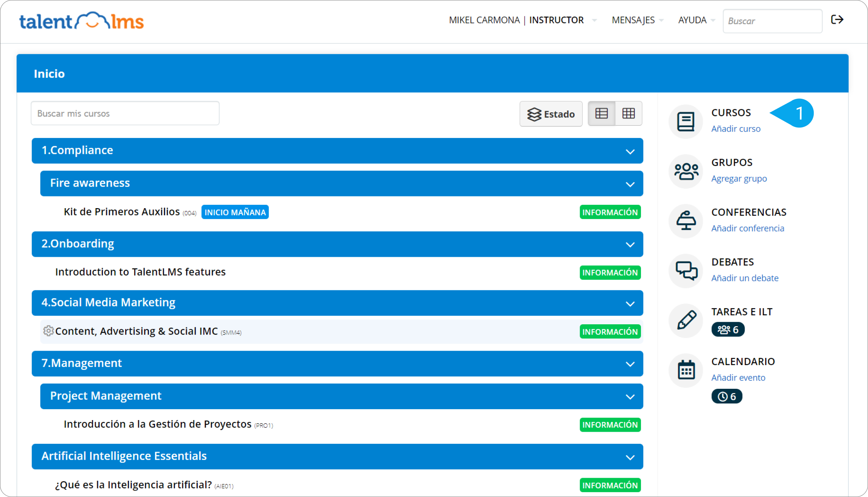The image size is (868, 497).
Task: Open the Kit de Primeros Auxilios course
Action: (121, 212)
